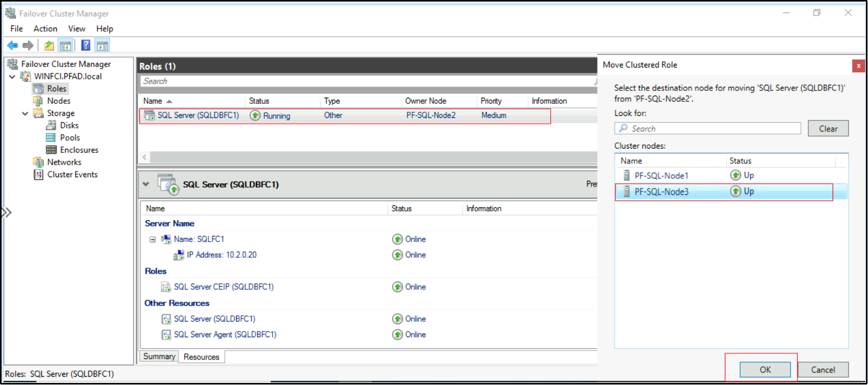Collapse the Storage tree node
This screenshot has width=868, height=385.
(x=25, y=113)
